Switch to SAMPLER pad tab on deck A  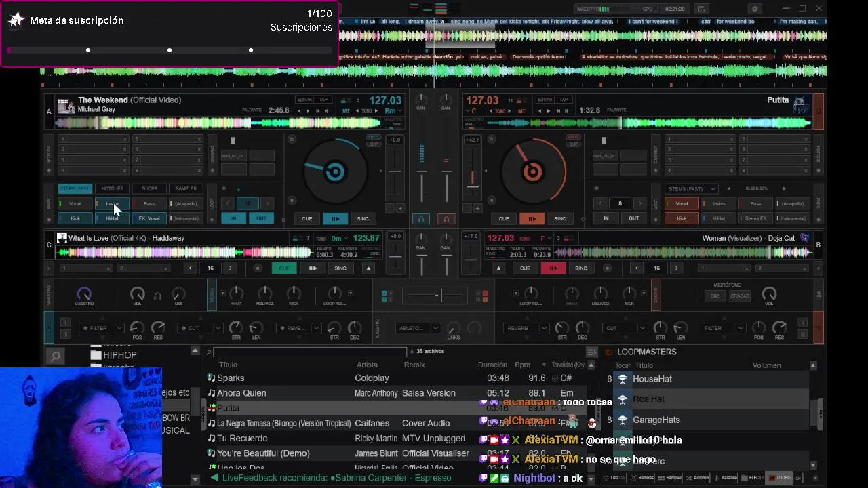click(186, 188)
